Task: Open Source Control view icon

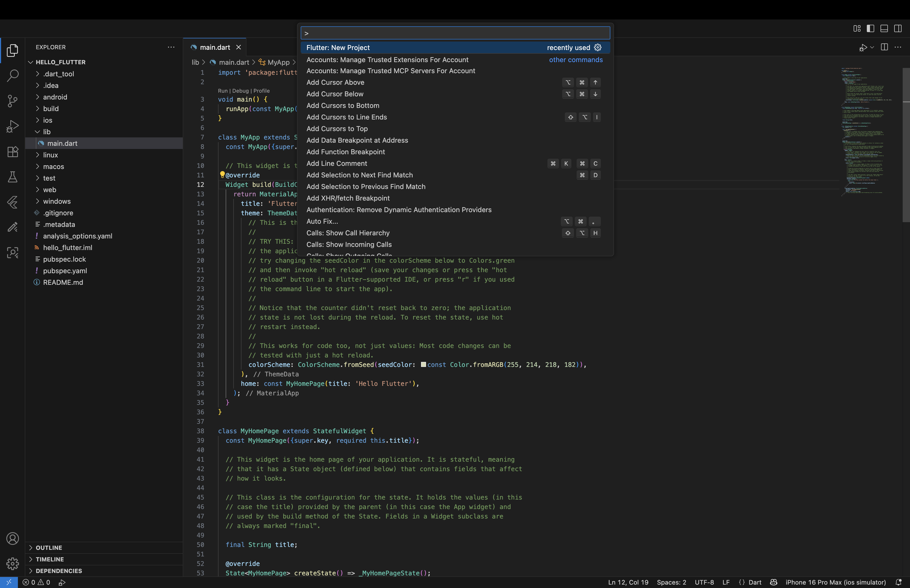Action: (x=13, y=101)
